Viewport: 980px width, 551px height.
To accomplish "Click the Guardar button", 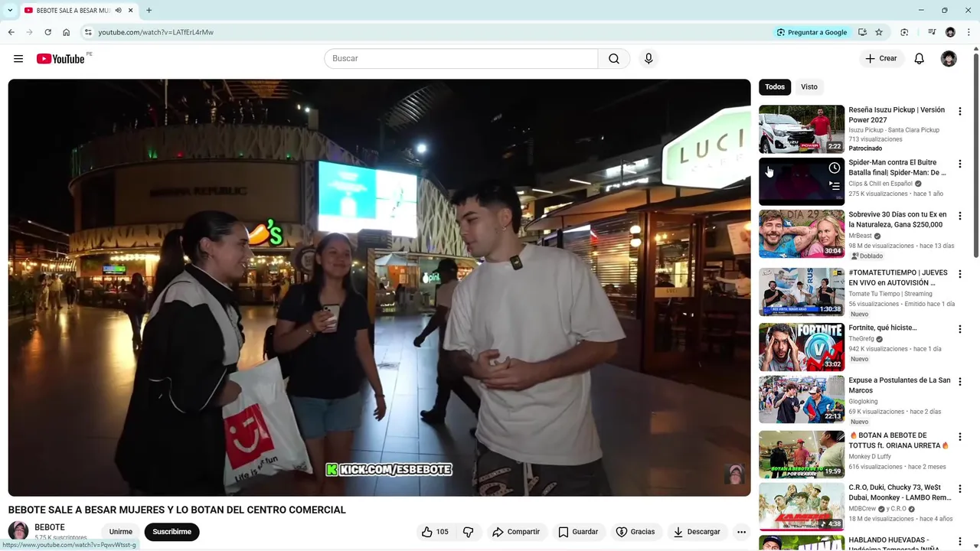I will coord(578,532).
